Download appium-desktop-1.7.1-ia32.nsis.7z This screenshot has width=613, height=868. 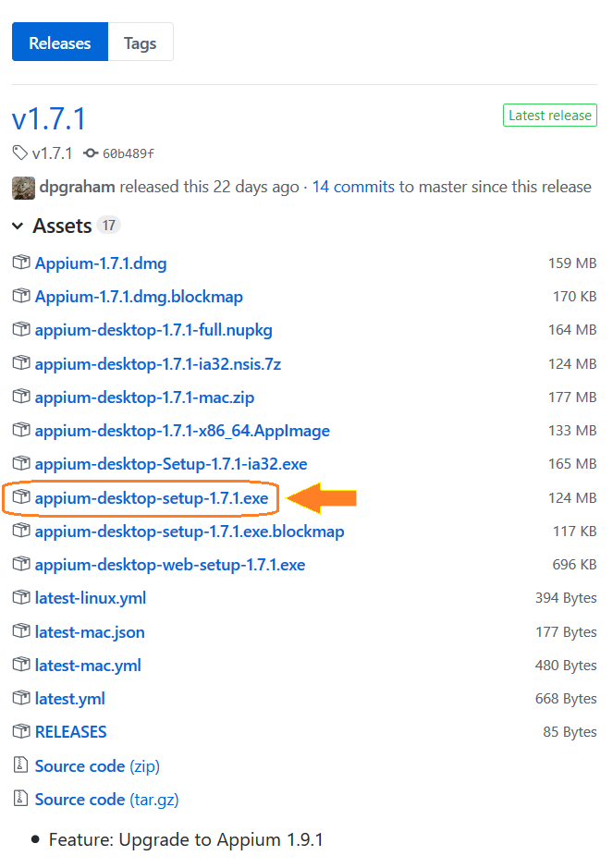click(x=158, y=363)
